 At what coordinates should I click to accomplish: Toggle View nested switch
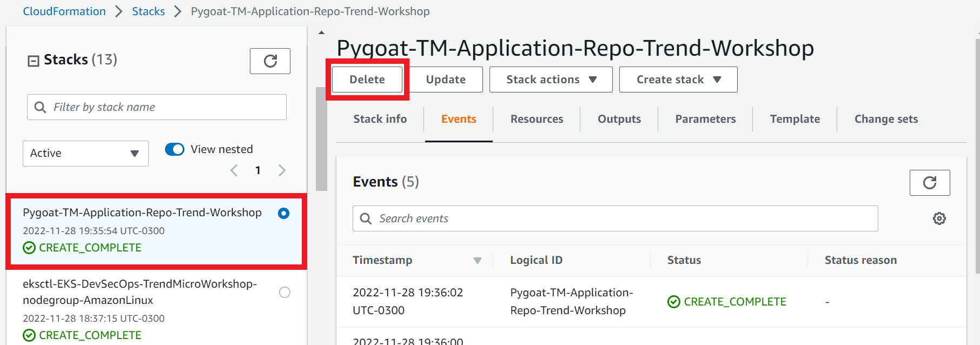point(175,149)
